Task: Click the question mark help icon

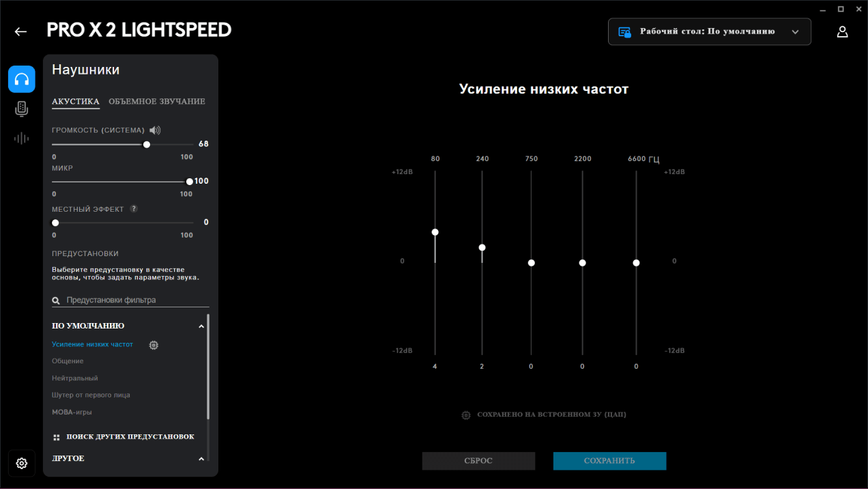Action: [134, 209]
